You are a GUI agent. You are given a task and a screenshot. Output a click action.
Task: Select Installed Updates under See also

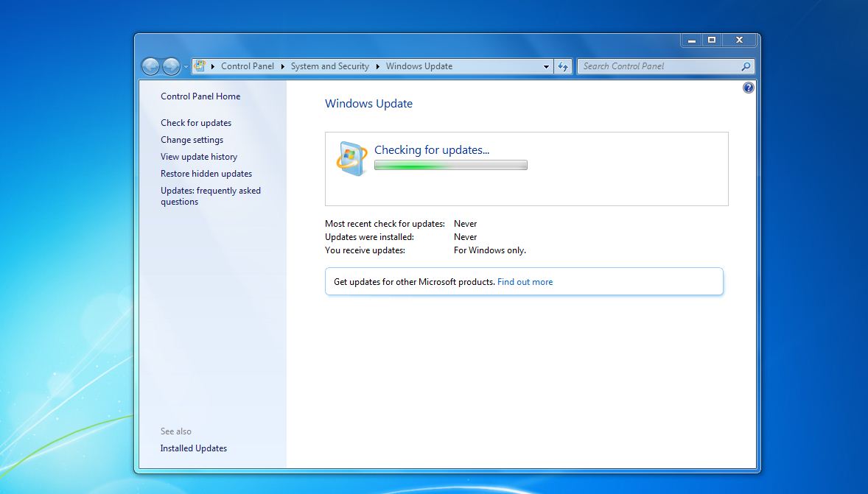193,448
